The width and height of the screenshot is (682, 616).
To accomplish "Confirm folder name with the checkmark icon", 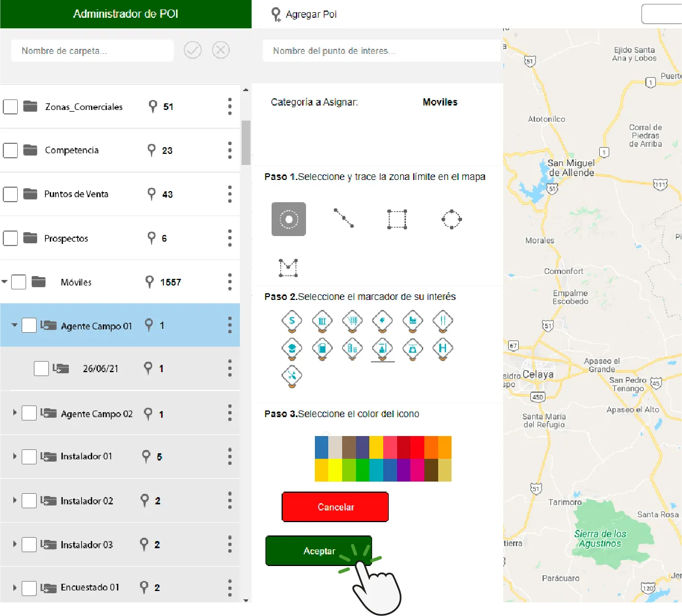I will (x=193, y=51).
